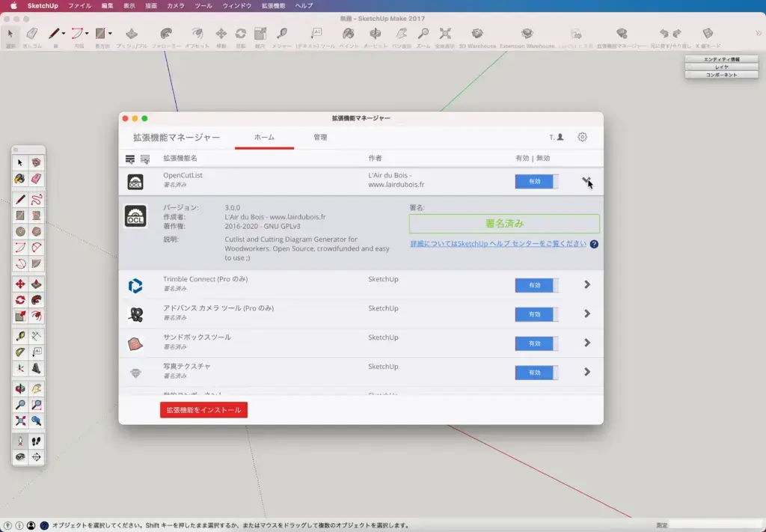
Task: Select the Circle tool in the tool palette
Action: pyautogui.click(x=20, y=231)
